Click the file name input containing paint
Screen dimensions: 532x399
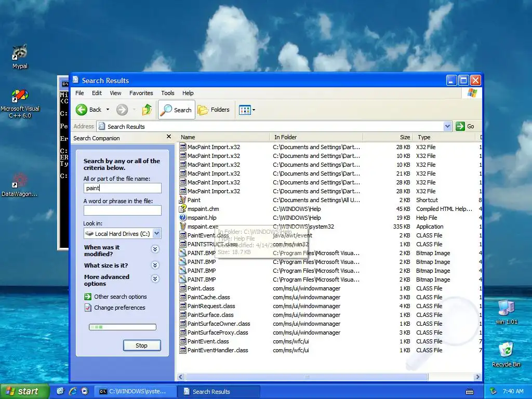coord(123,188)
